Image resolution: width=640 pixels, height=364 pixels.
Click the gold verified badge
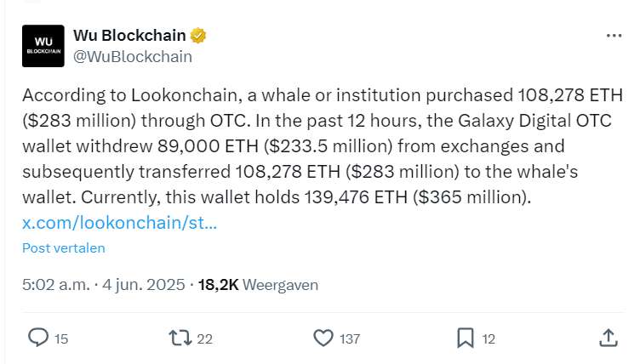[198, 36]
